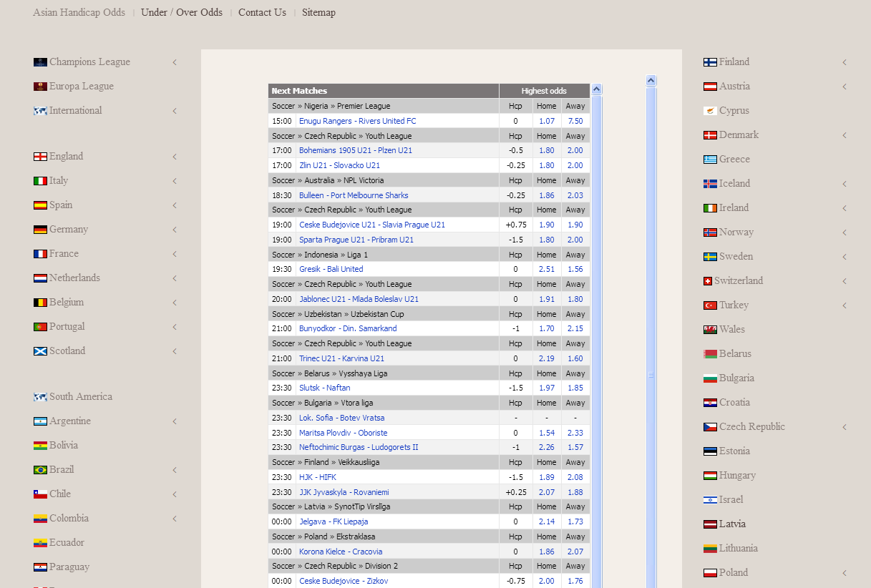Open the Latvia league list
The width and height of the screenshot is (871, 588).
[x=732, y=524]
